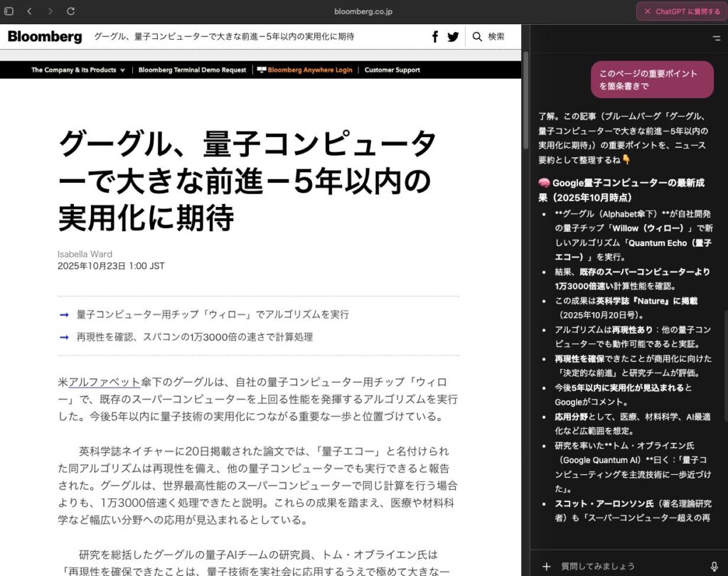Screen dimensions: 728x576
Task: Start voice input with microphone icon
Action: (x=714, y=566)
